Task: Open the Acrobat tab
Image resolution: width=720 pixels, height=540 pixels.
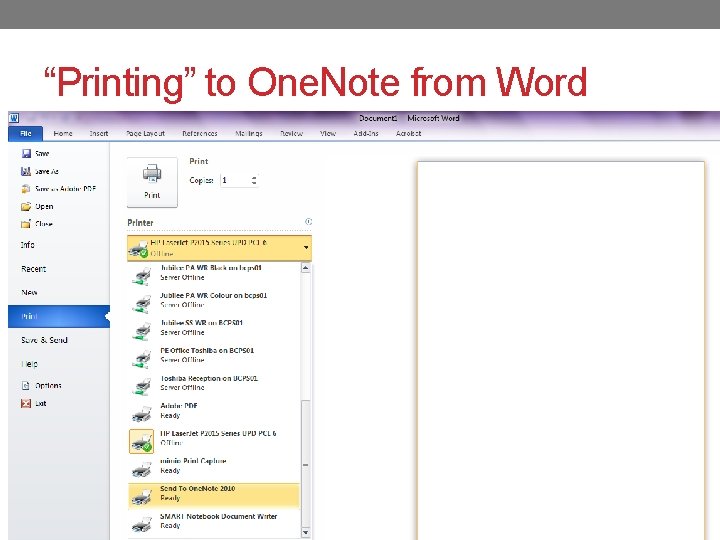Action: click(x=408, y=133)
